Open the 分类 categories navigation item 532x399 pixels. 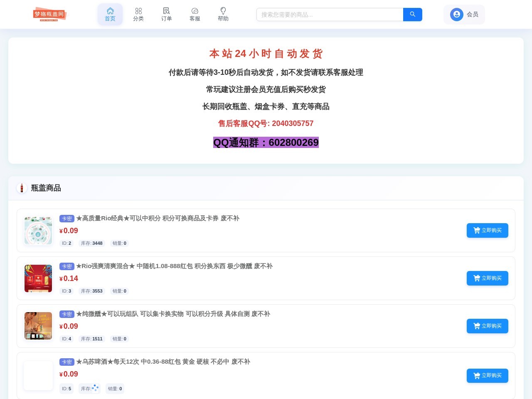138,15
